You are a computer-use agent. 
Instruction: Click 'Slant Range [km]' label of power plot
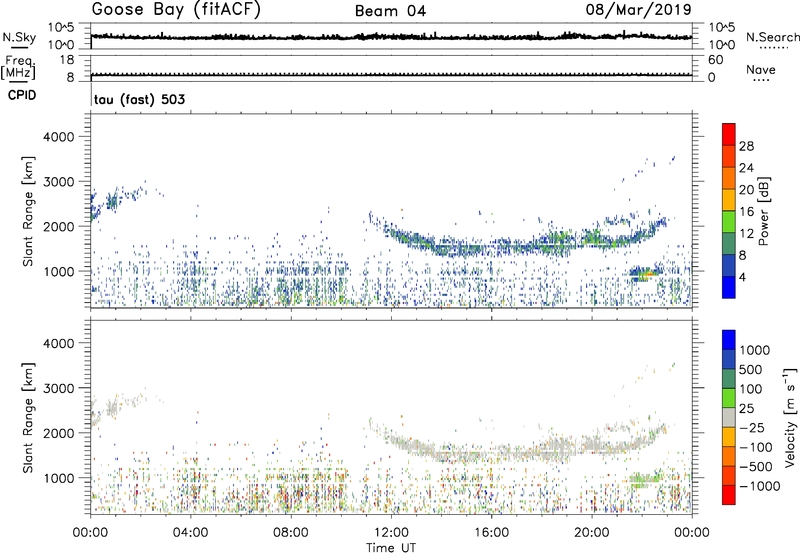pos(28,211)
